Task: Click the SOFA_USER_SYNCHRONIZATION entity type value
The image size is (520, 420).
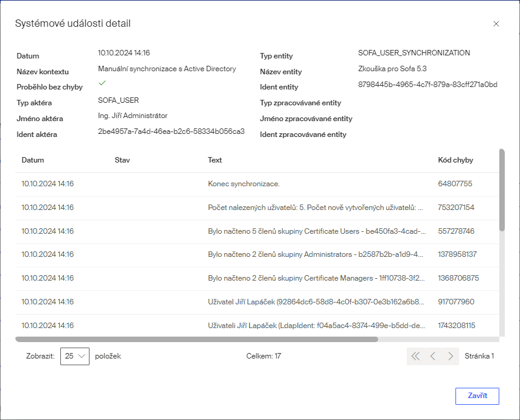Action: (414, 53)
